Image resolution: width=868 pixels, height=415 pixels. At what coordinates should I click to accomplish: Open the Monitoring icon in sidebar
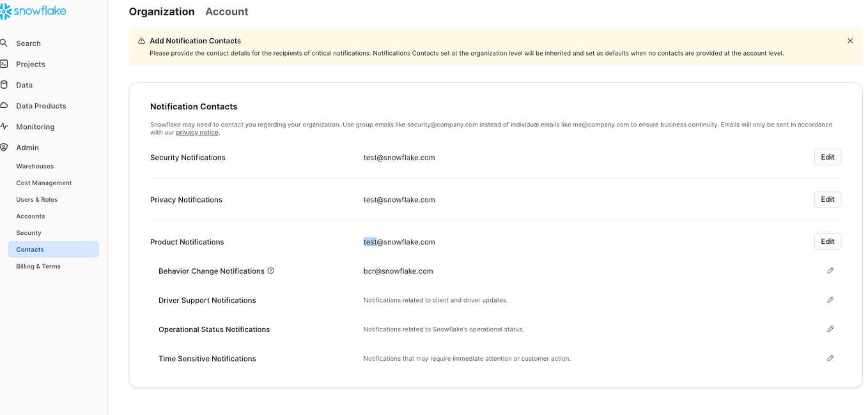coord(5,126)
